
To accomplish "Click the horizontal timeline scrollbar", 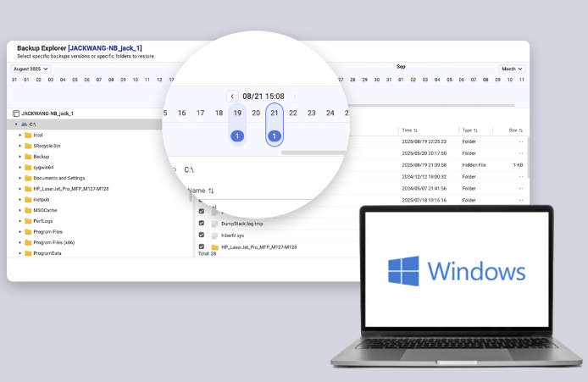I will tap(431, 105).
